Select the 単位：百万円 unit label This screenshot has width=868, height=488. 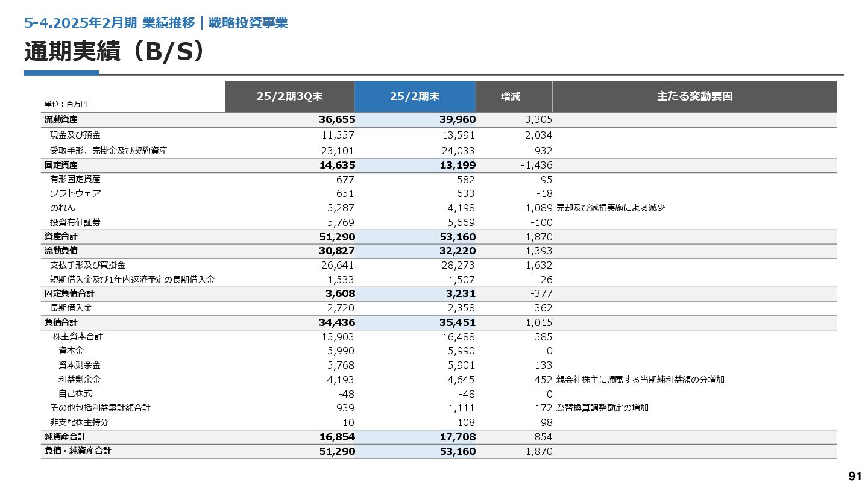tap(66, 104)
